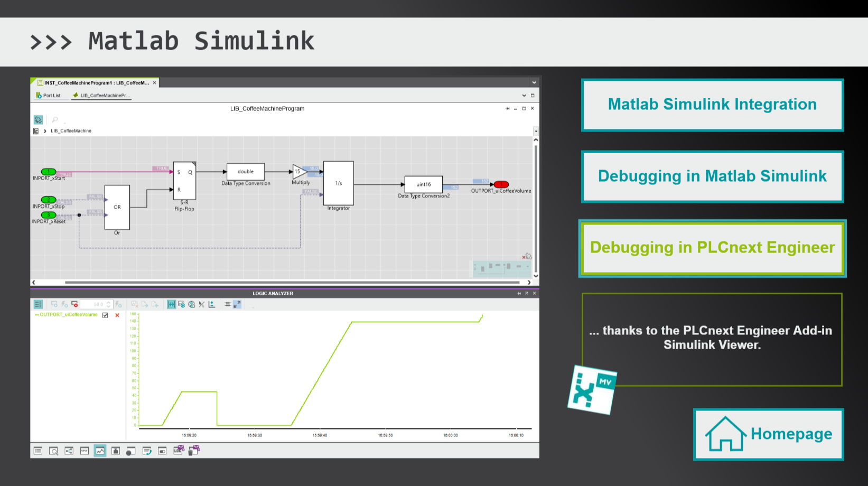Toggle the fit-width horizontal arrows icon
Screen dimensions: 868x486
[x=171, y=304]
